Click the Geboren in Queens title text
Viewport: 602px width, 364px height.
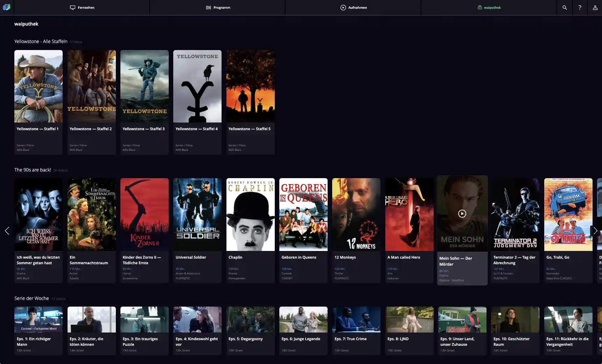click(x=299, y=257)
